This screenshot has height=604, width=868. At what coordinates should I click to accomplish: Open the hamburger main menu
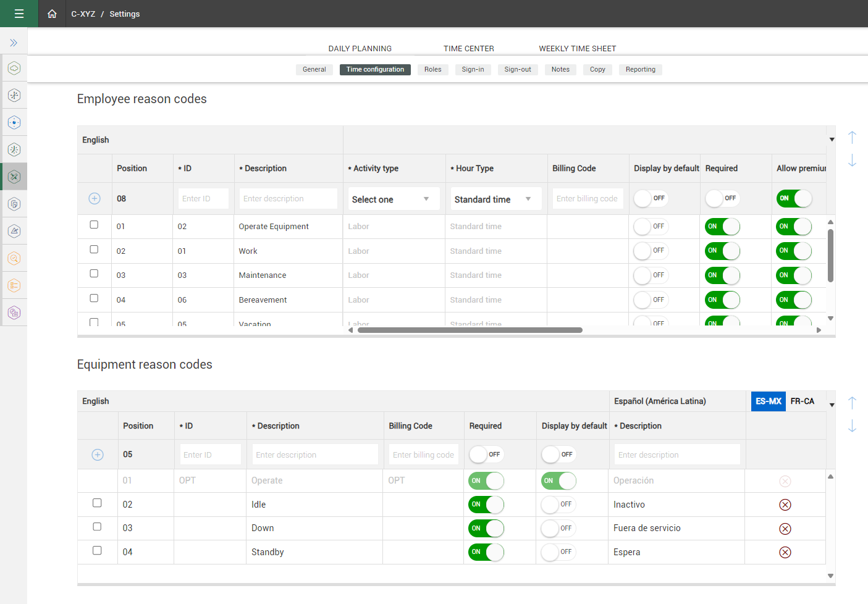click(19, 14)
